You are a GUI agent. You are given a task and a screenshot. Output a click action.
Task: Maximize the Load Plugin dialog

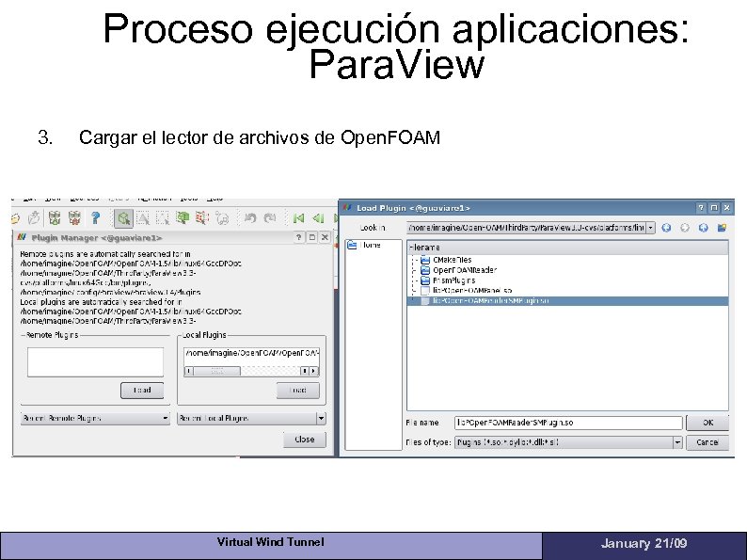click(x=714, y=208)
